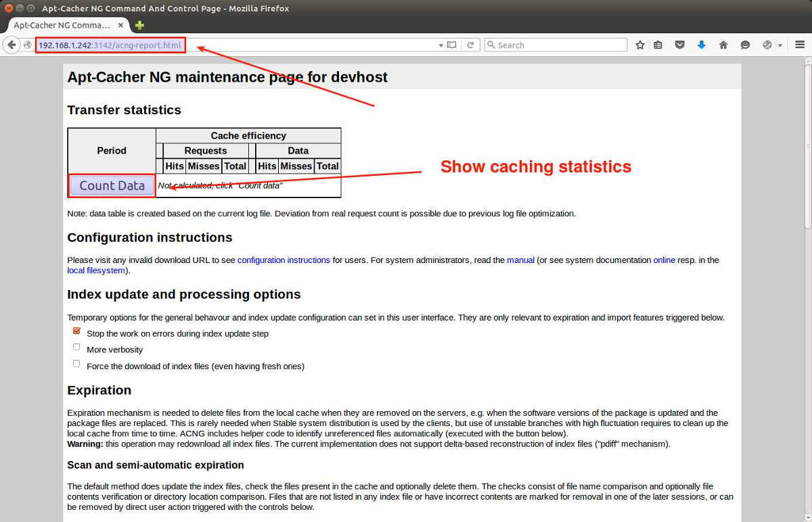Bookmark this page with the star icon
Image resolution: width=812 pixels, height=522 pixels.
coord(640,45)
